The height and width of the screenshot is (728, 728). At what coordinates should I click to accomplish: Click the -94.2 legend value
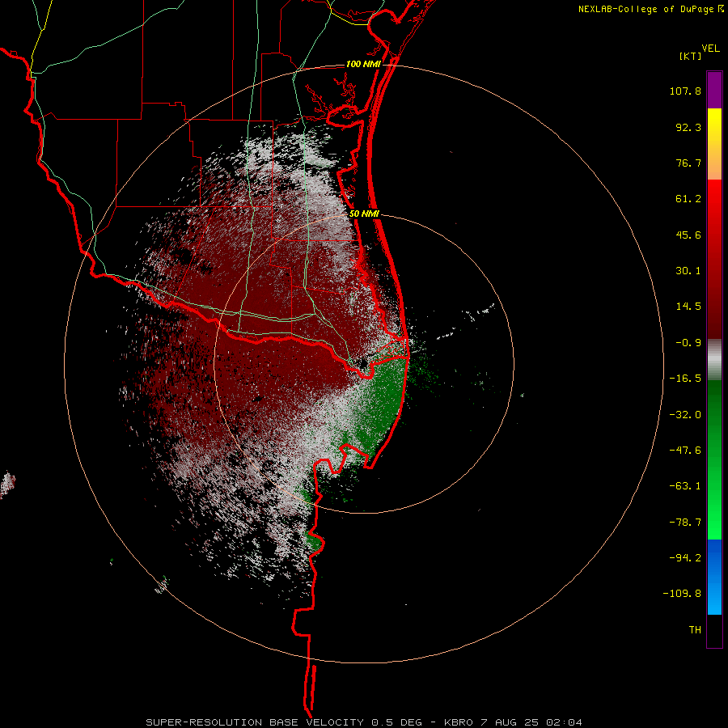[x=685, y=557]
